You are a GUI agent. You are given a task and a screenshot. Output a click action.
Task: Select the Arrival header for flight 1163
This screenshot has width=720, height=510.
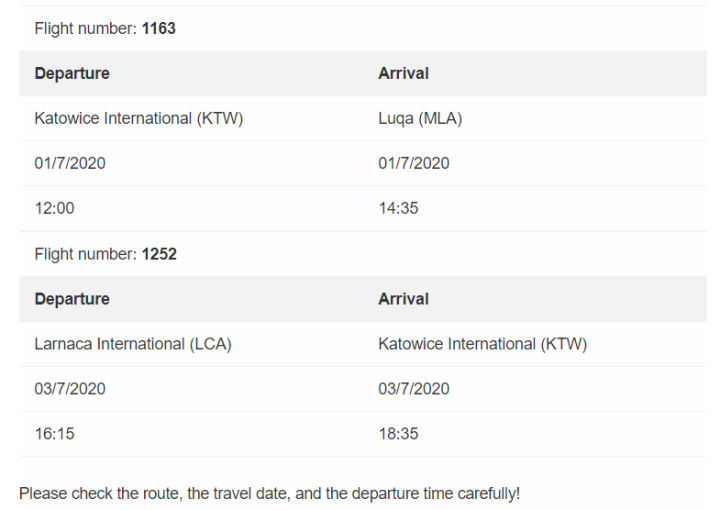pyautogui.click(x=403, y=73)
